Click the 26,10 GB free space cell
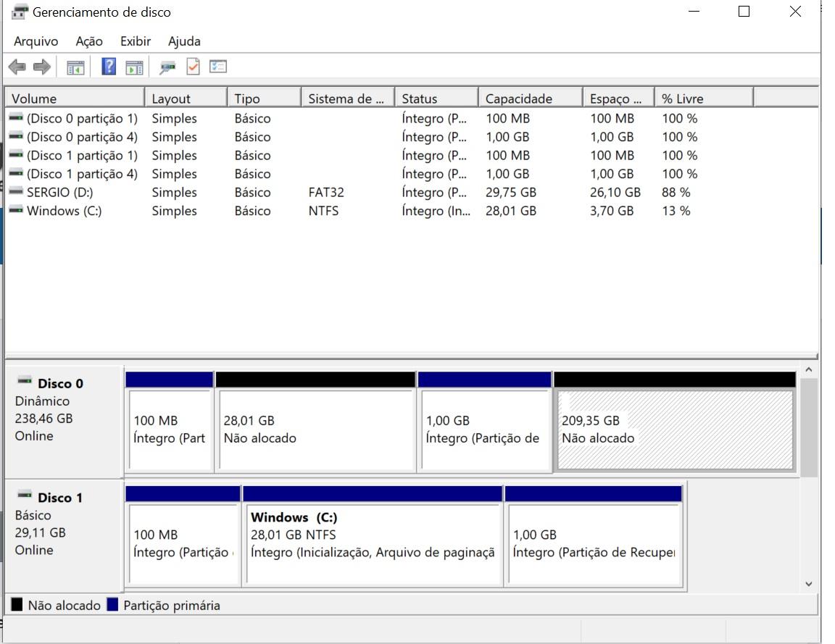Image resolution: width=835 pixels, height=644 pixels. 615,192
